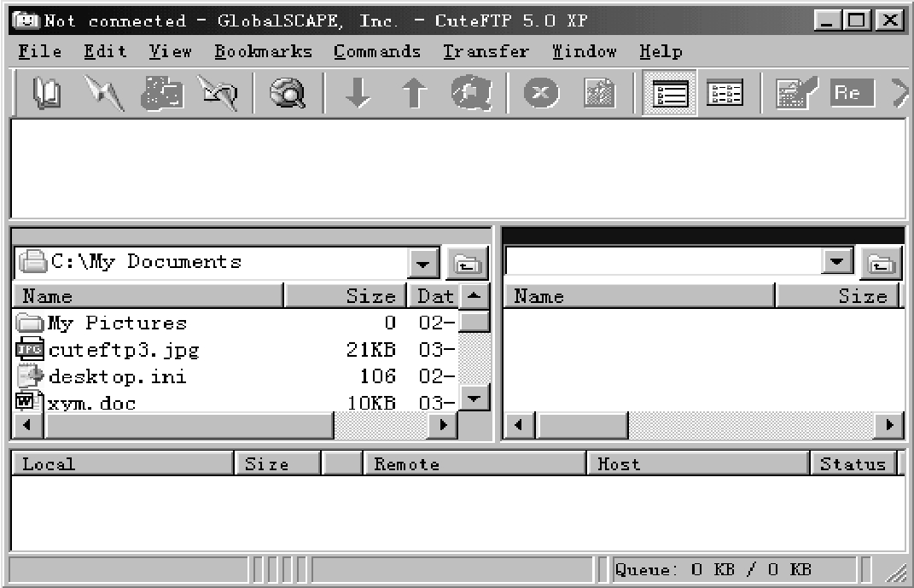Click the magnifier globe search icon
914x588 pixels.
click(x=288, y=93)
